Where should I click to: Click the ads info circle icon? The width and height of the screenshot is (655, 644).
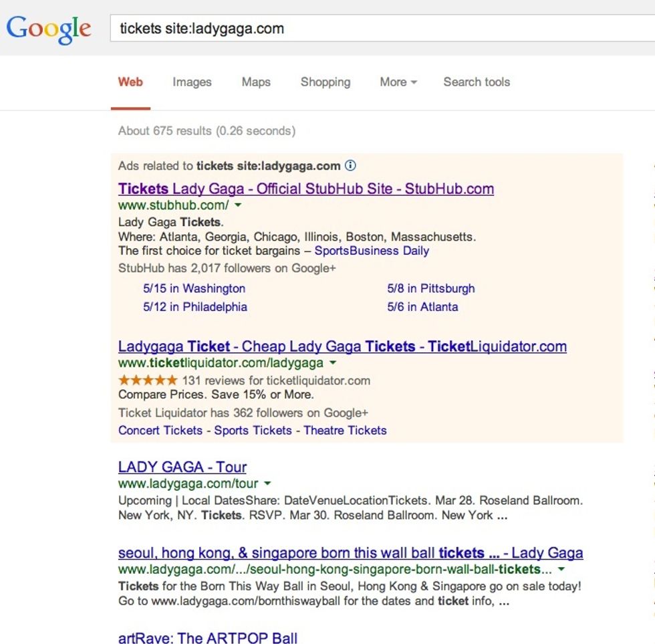tap(350, 165)
